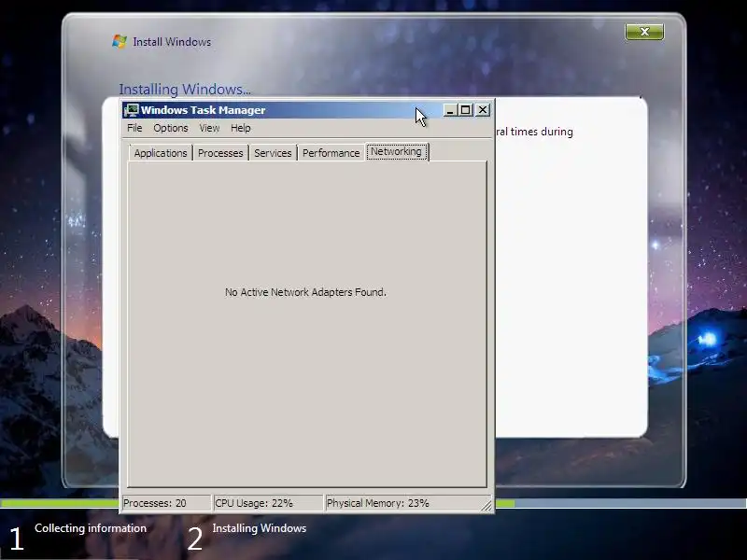Maximize the Windows Task Manager window

465,110
